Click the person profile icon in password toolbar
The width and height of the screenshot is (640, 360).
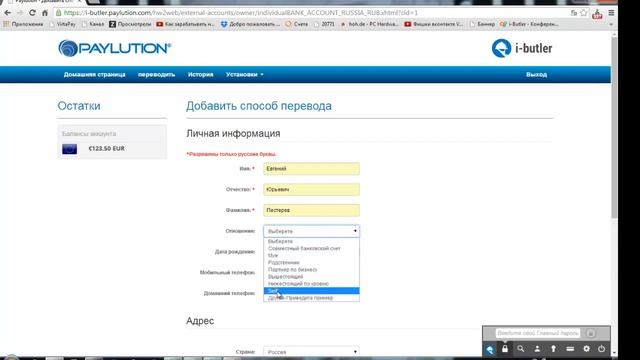537,349
